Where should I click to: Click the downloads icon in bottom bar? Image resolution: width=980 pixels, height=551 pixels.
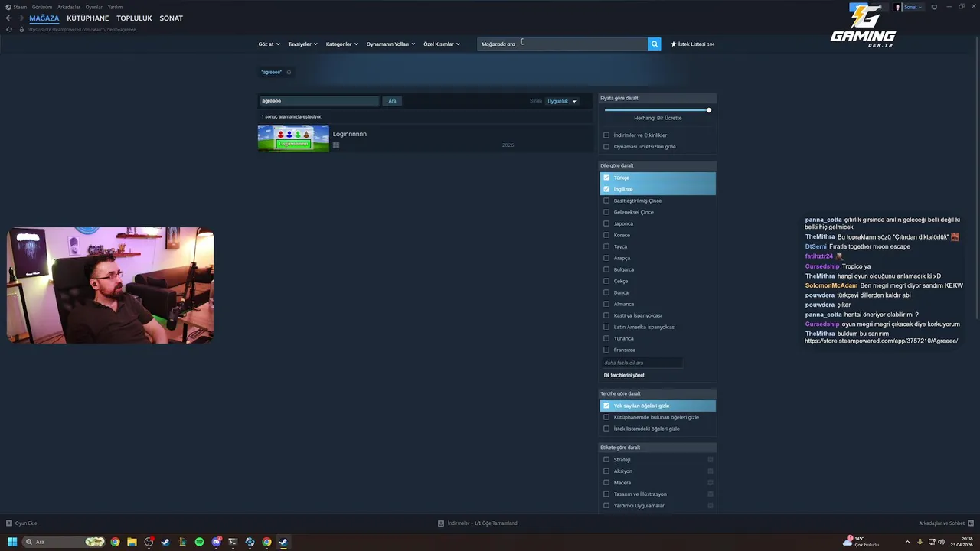point(441,523)
